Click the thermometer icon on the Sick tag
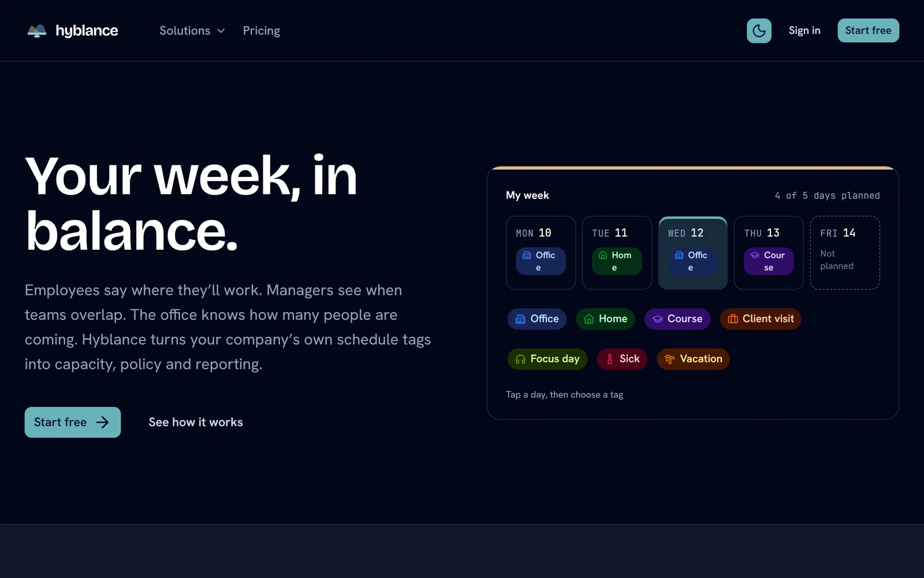Screen dimensions: 924x578 click(x=610, y=359)
